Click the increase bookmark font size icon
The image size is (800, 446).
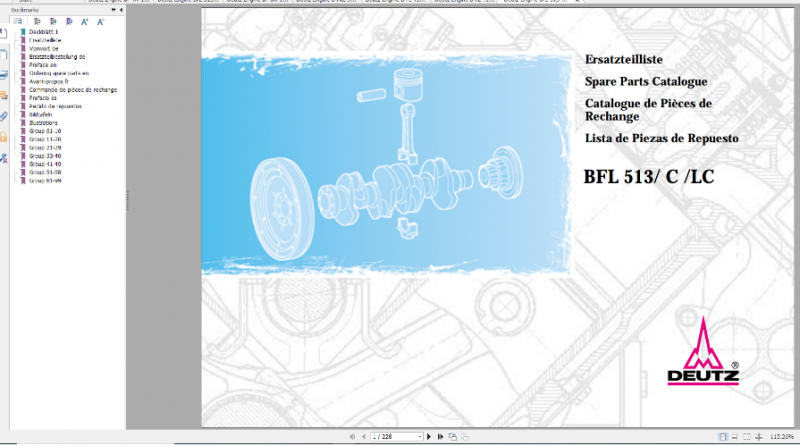click(x=85, y=21)
